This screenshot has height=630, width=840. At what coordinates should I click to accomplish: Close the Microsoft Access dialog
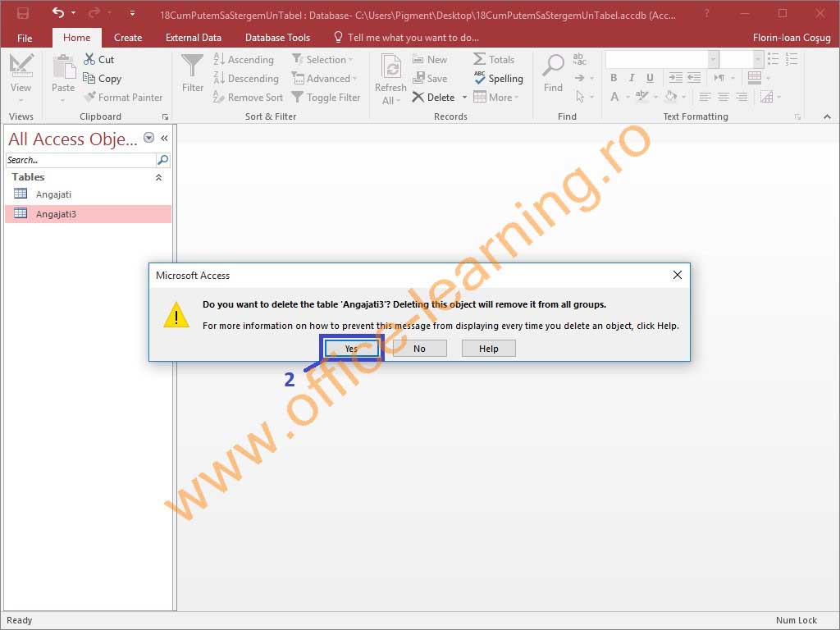click(677, 275)
